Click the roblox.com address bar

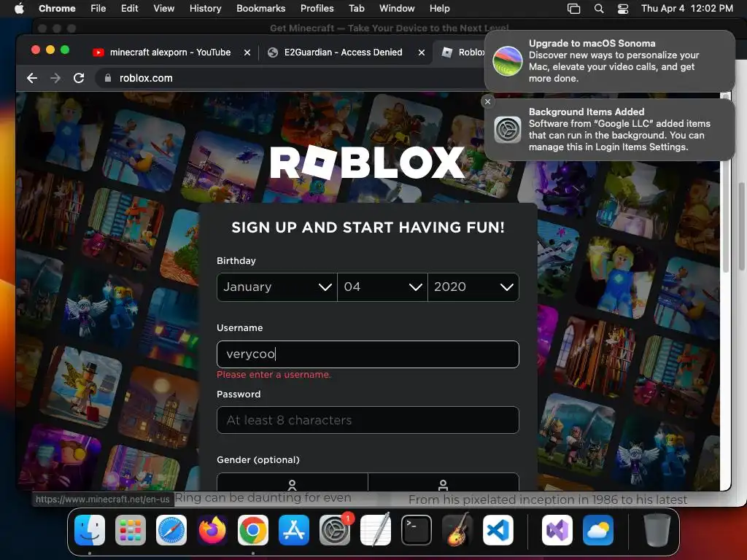(x=290, y=78)
